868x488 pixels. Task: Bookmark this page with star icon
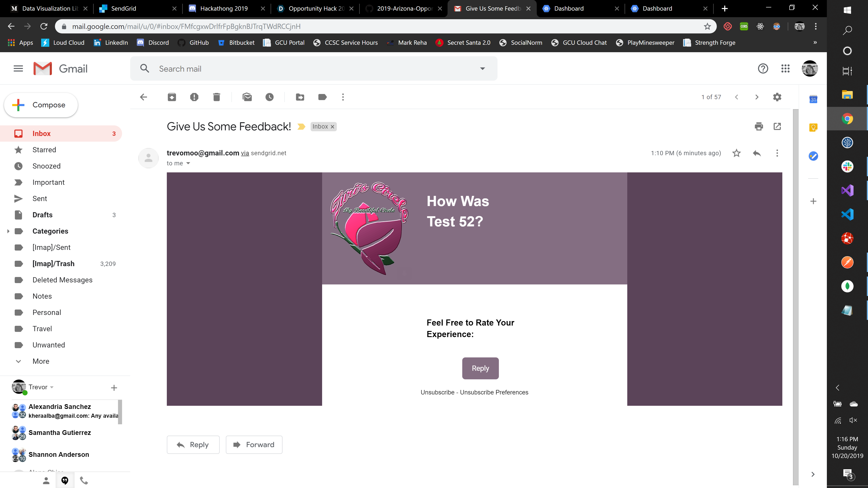(x=707, y=26)
